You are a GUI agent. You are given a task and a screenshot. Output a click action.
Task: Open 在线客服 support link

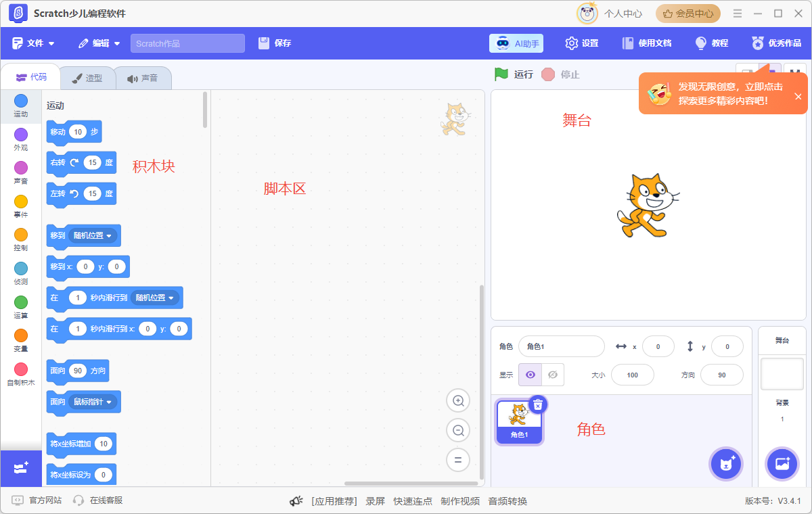pyautogui.click(x=98, y=500)
